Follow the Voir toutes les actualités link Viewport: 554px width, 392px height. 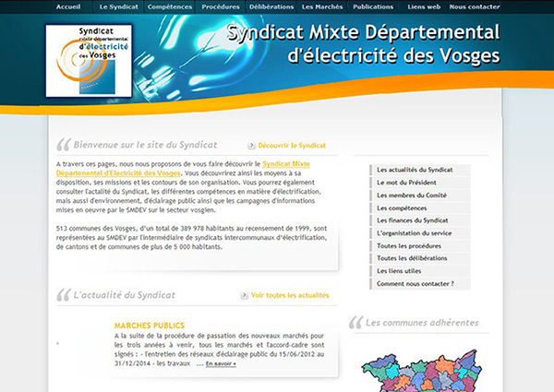click(x=290, y=295)
